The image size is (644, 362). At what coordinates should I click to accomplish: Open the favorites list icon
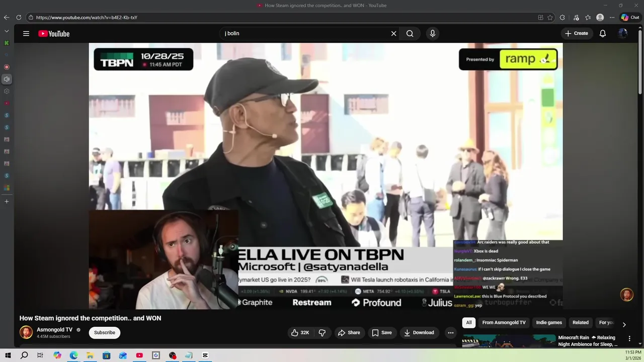click(588, 18)
